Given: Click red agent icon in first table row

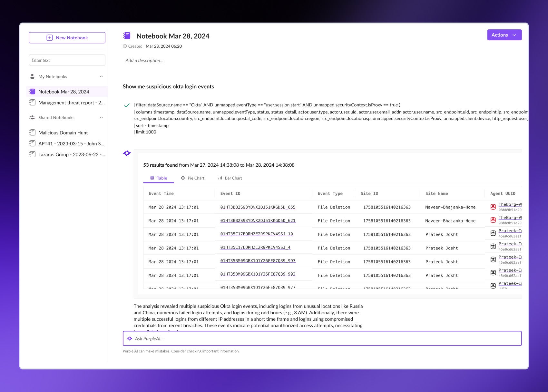Looking at the screenshot, I should [493, 207].
